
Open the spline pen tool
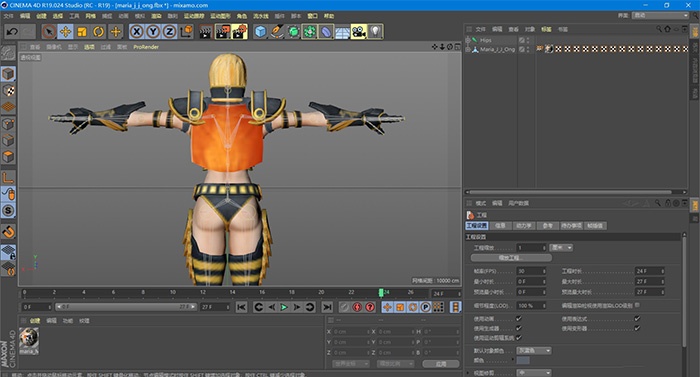277,32
